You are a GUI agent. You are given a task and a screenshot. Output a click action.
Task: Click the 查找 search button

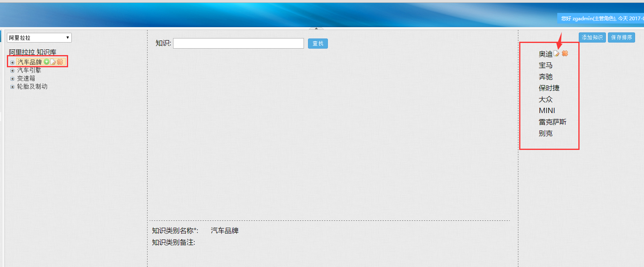(x=318, y=43)
